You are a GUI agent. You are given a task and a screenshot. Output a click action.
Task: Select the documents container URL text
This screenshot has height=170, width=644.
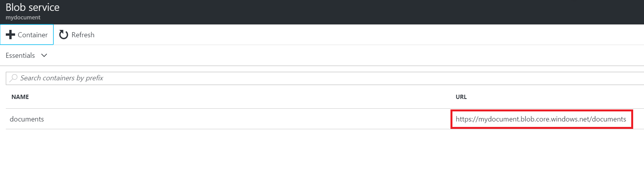(x=541, y=119)
